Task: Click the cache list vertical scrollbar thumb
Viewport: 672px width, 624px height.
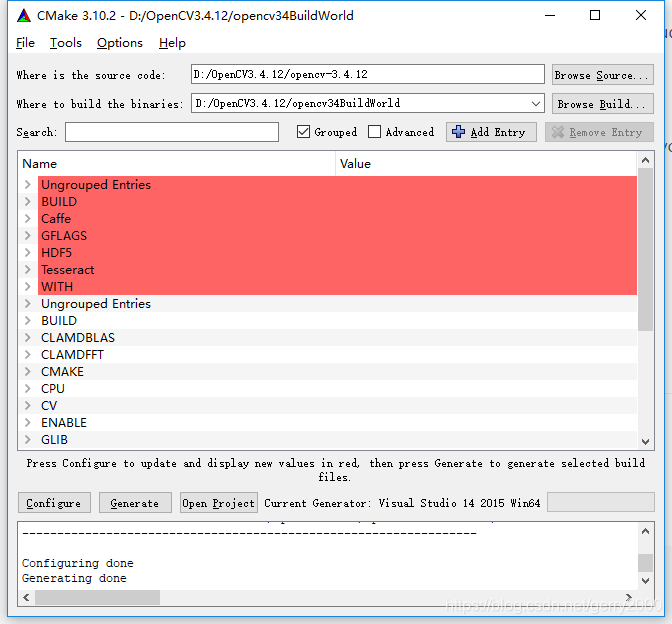Action: click(645, 249)
